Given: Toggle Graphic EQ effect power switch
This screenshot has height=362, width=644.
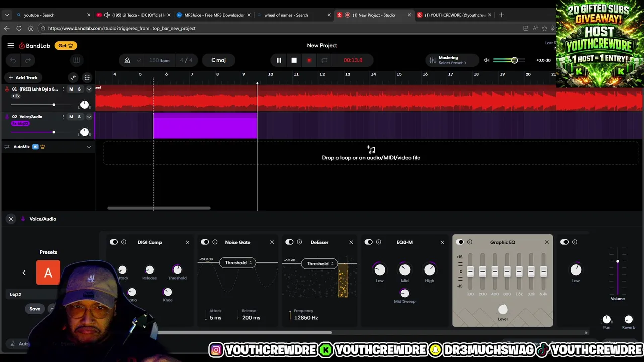Looking at the screenshot, I should (460, 242).
